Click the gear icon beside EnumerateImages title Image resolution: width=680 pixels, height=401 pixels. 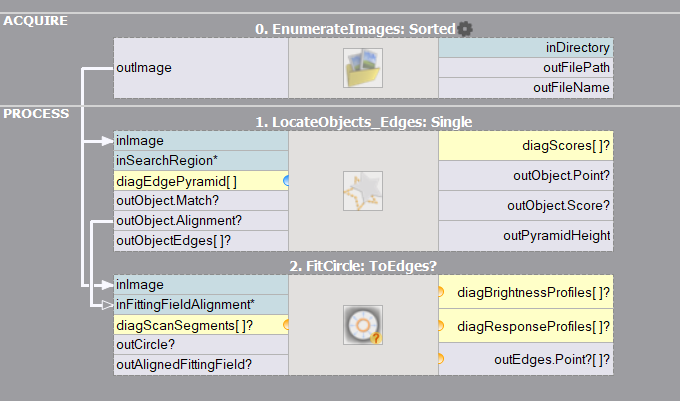pyautogui.click(x=465, y=29)
